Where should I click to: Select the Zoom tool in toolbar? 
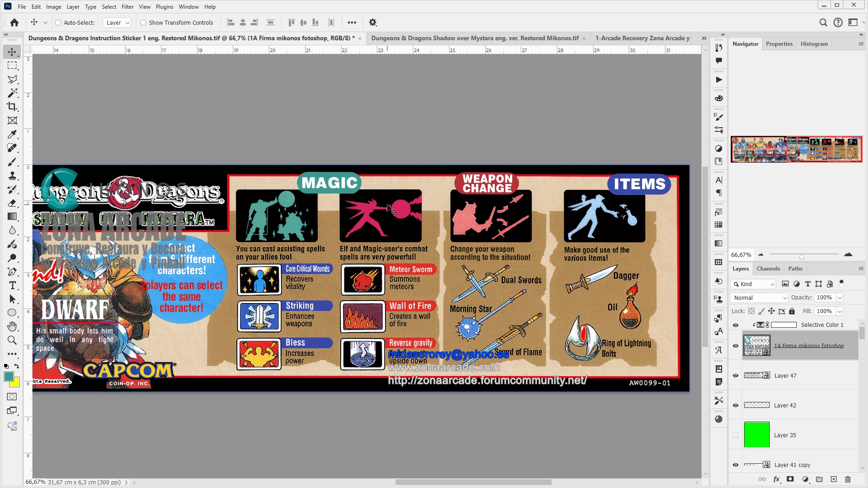click(12, 340)
